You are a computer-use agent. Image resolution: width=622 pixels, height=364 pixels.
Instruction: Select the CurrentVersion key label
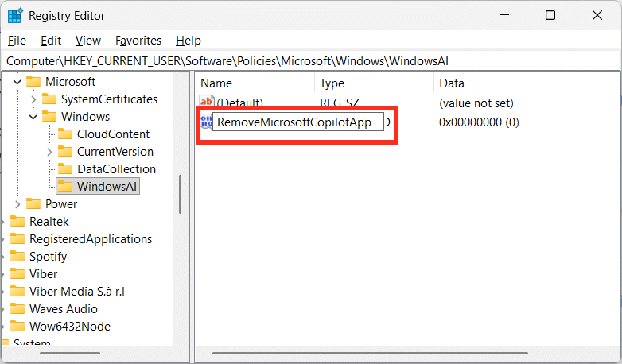pos(115,152)
